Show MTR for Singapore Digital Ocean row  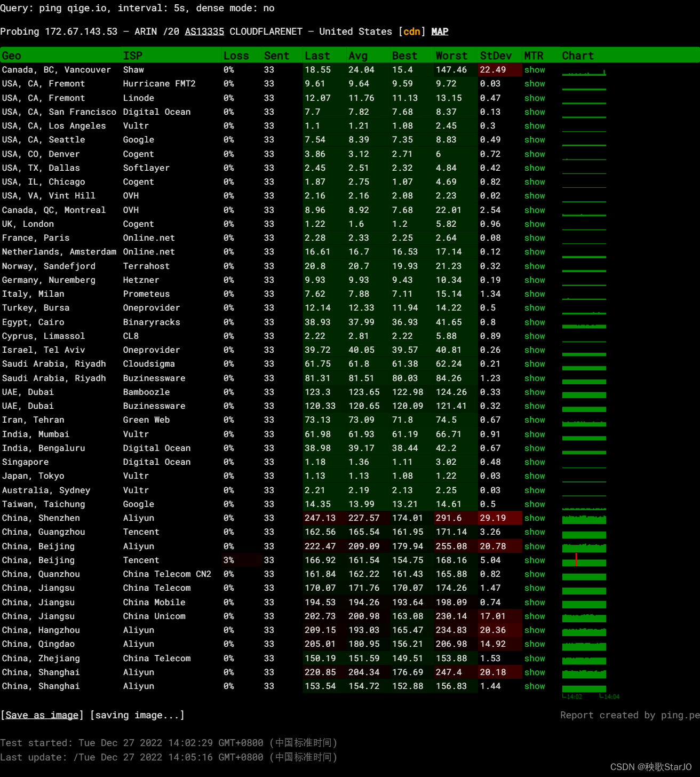coord(535,462)
